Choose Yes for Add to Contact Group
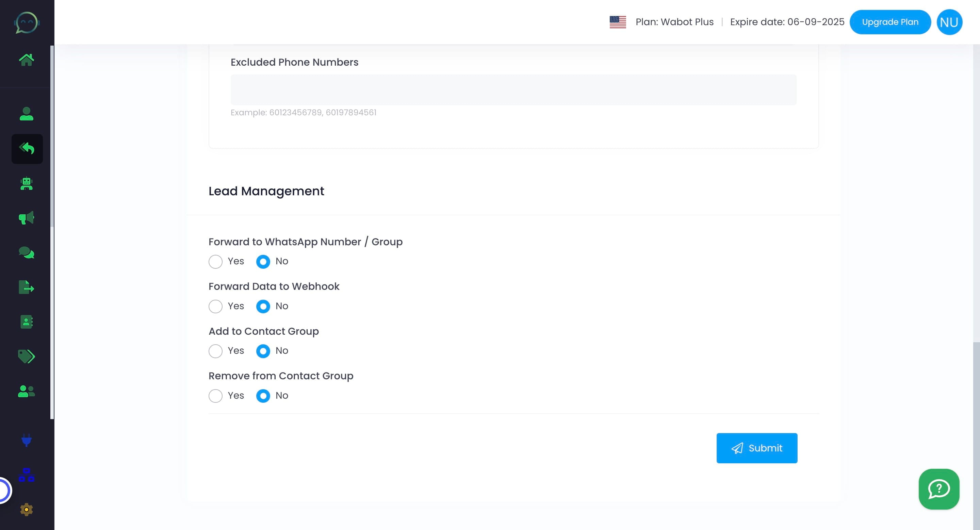Screen dimensions: 980x530 pos(215,351)
